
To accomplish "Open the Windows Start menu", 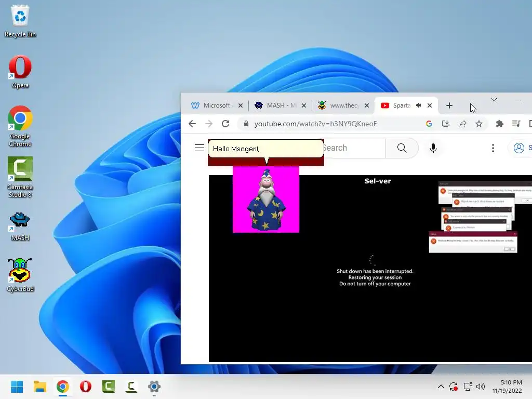I will (x=17, y=387).
